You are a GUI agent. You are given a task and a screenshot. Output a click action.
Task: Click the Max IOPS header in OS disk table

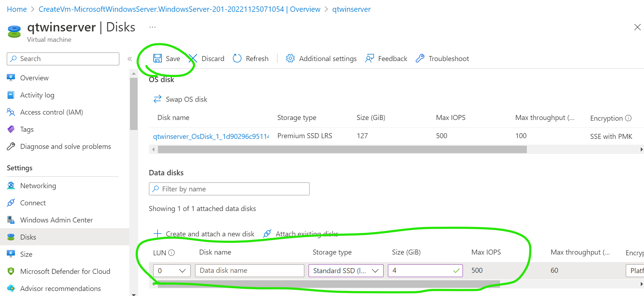pyautogui.click(x=451, y=118)
